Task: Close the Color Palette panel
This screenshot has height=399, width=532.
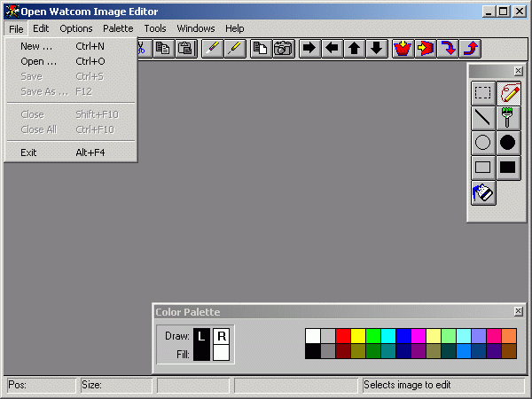Action: click(518, 312)
